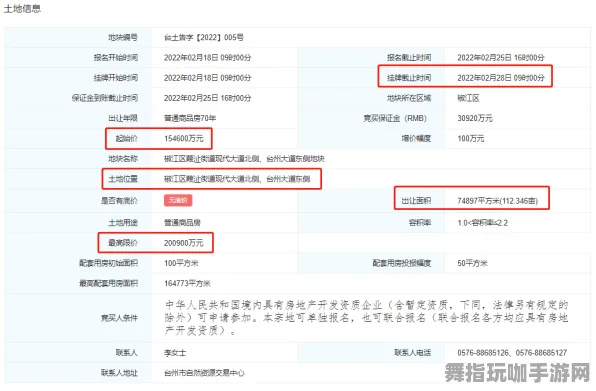
Task: Select the 地块编号 field label
Action: pos(123,37)
